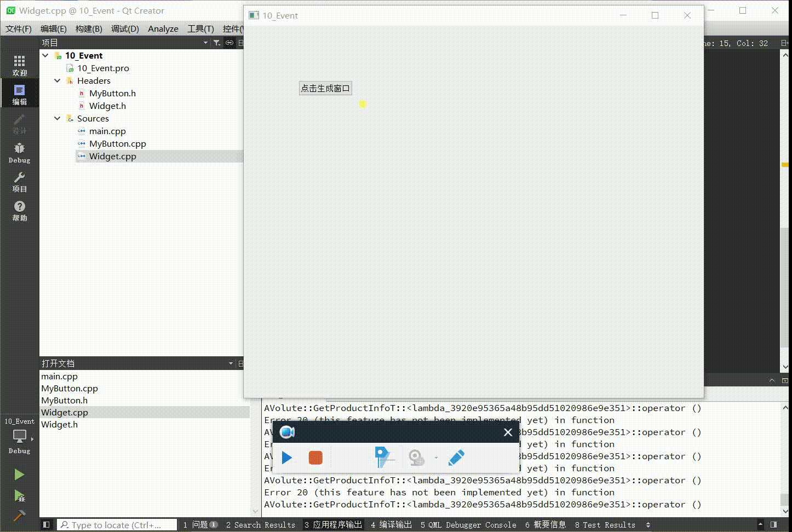Collapse the Headers folder
The height and width of the screenshot is (532, 792).
pyautogui.click(x=58, y=80)
